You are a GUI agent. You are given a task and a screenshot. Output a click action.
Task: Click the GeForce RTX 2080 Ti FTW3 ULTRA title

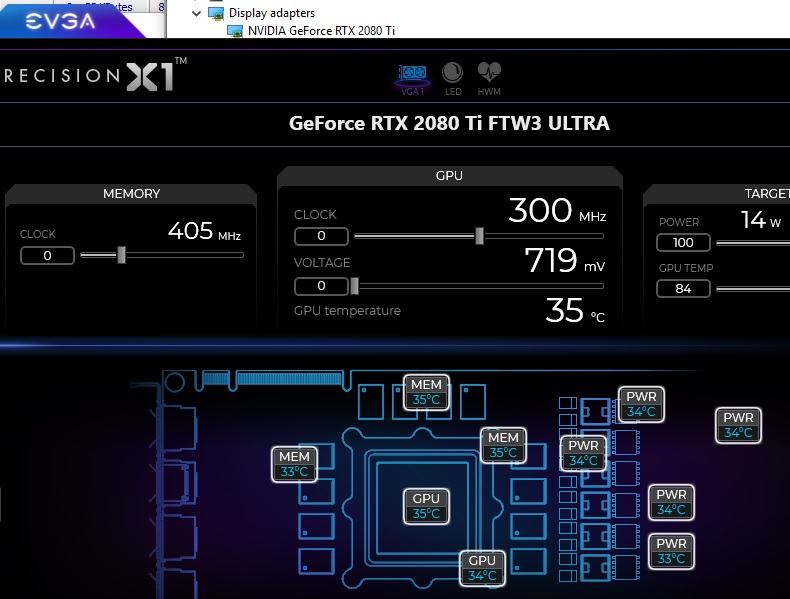pos(449,123)
